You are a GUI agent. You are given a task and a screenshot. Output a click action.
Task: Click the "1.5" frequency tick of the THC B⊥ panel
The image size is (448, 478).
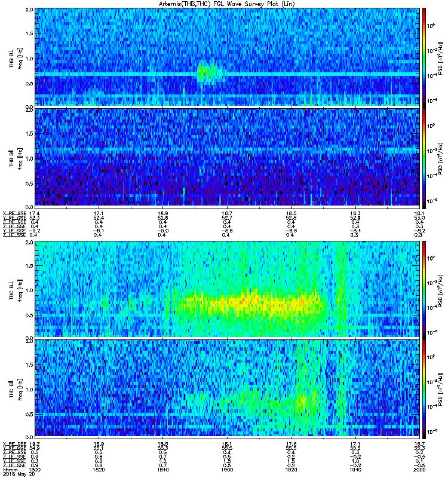click(29, 266)
